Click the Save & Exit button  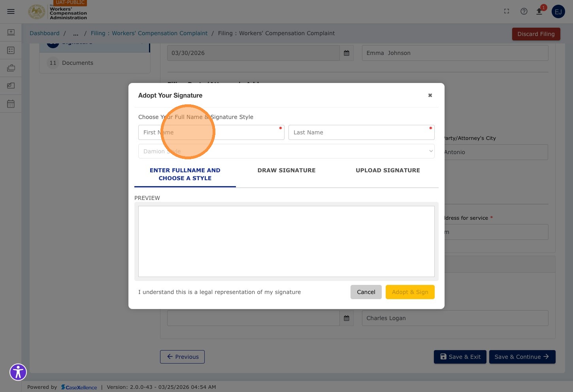(x=460, y=357)
